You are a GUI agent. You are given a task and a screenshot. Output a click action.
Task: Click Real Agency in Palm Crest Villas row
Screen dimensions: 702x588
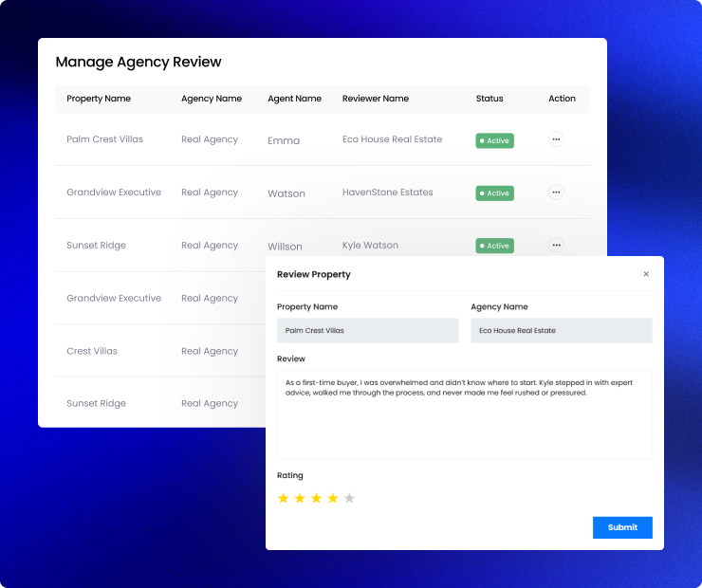click(210, 139)
